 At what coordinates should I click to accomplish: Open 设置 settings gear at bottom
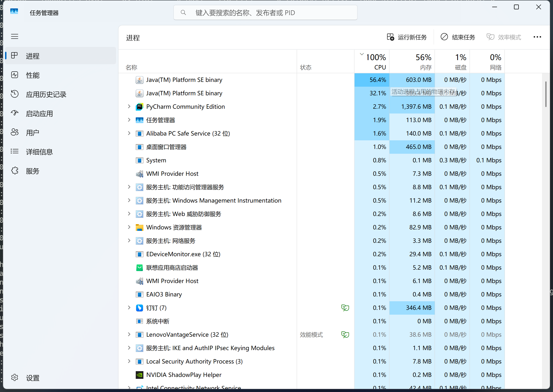(x=15, y=378)
